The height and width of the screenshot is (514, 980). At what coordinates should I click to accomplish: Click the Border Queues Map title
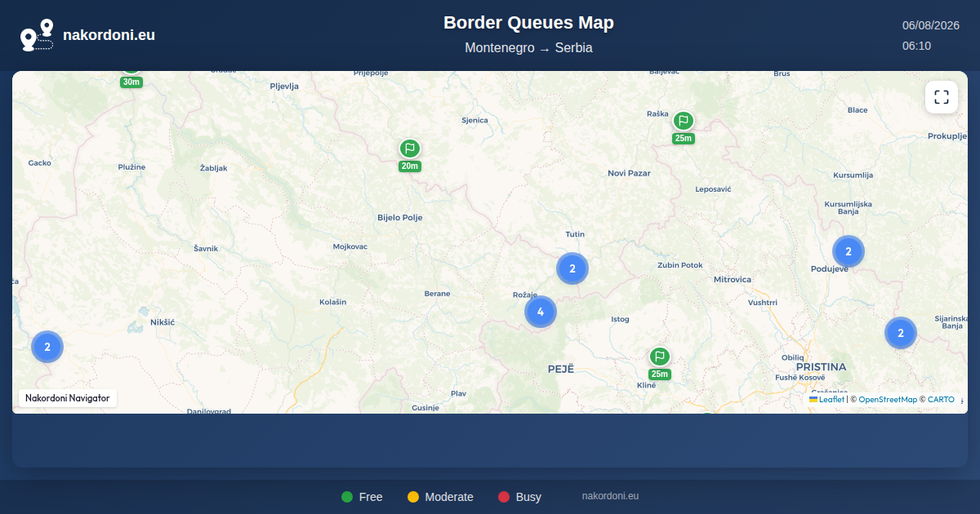pyautogui.click(x=528, y=23)
